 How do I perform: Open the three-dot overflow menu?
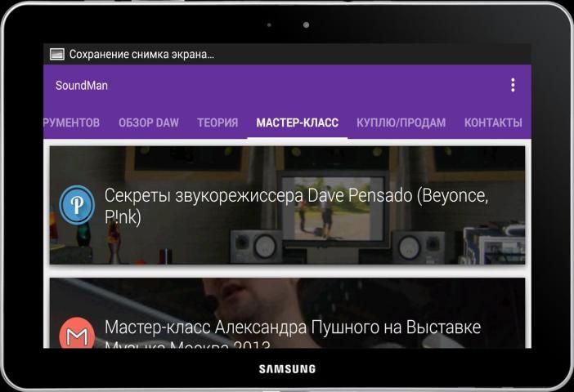tap(513, 85)
